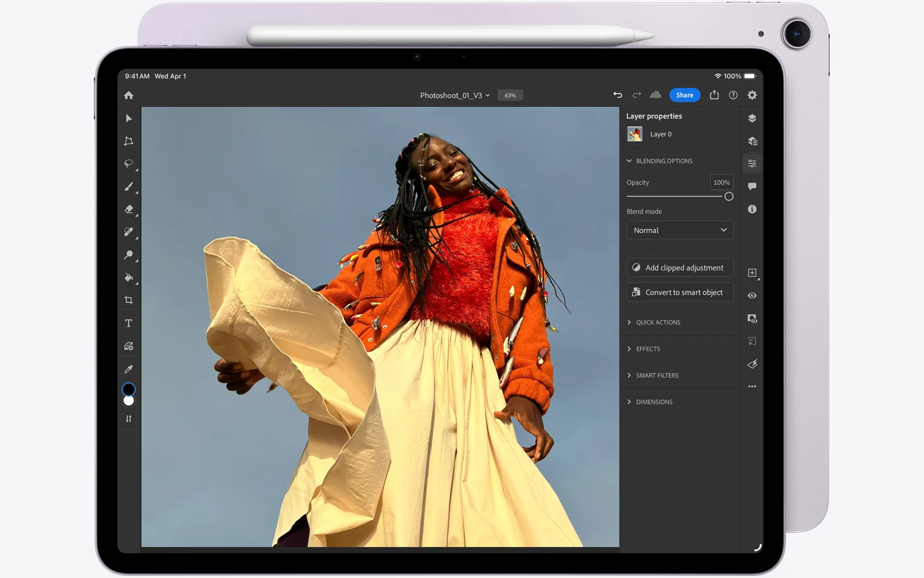Viewport: 924px width, 578px height.
Task: Swap foreground and background colors
Action: pyautogui.click(x=129, y=418)
